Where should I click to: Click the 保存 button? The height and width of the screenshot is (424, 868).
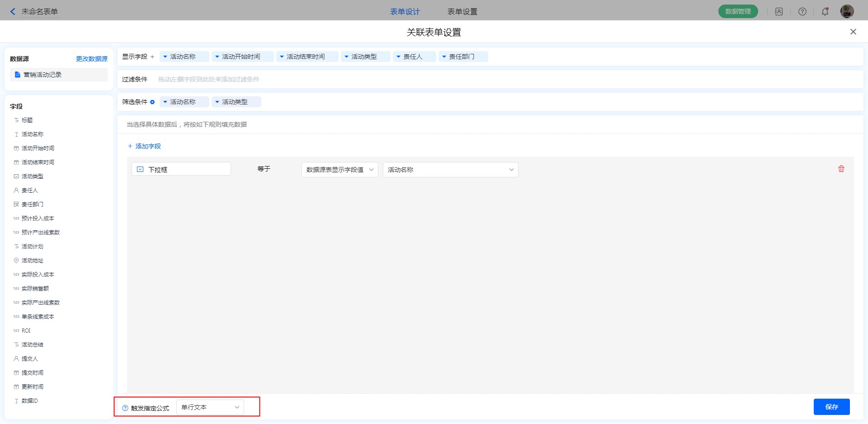[831, 407]
